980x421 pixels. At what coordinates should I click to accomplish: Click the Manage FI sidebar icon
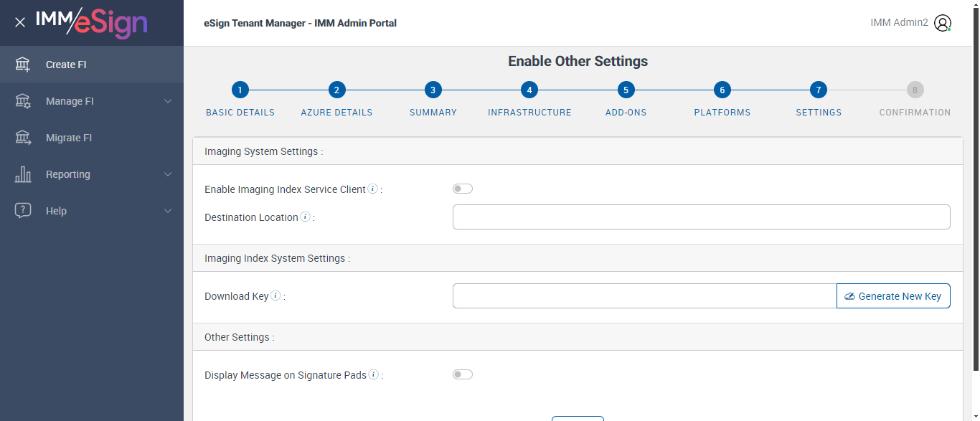point(23,101)
